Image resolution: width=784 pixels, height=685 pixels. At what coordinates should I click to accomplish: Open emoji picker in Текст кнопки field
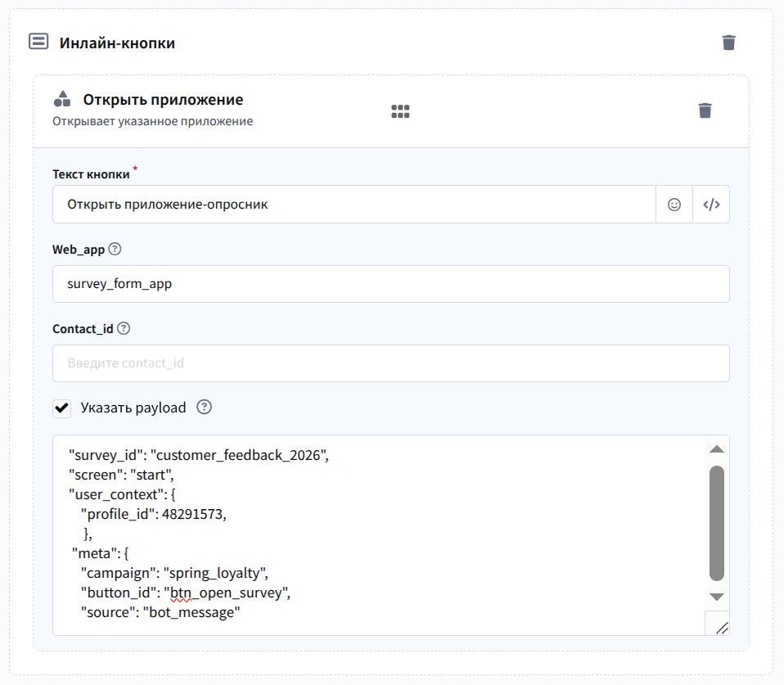pyautogui.click(x=674, y=205)
